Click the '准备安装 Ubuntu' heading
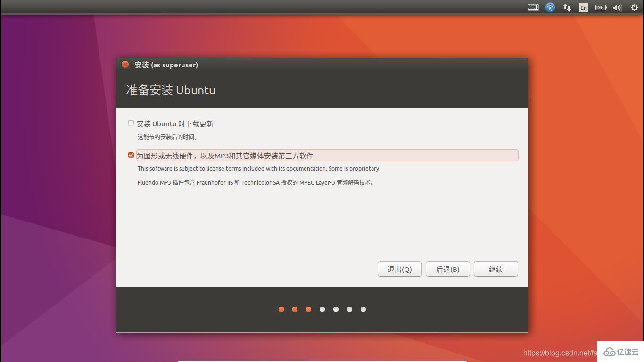644x362 pixels. (x=171, y=90)
